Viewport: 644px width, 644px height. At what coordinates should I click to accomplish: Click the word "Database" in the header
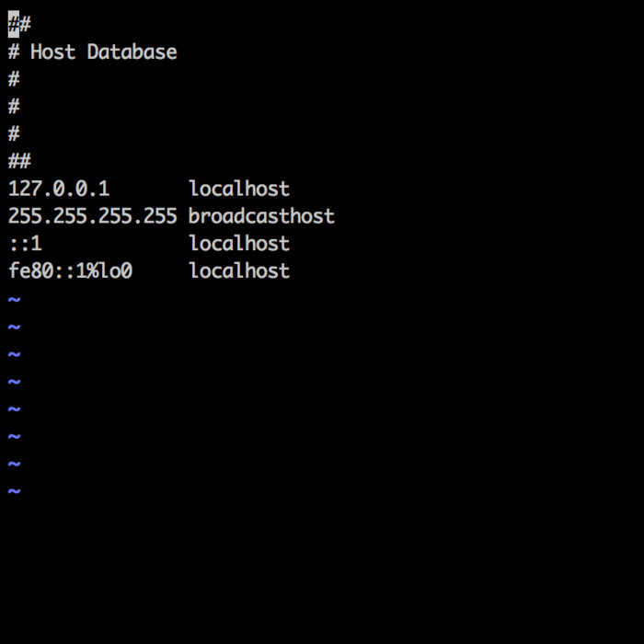coord(132,52)
